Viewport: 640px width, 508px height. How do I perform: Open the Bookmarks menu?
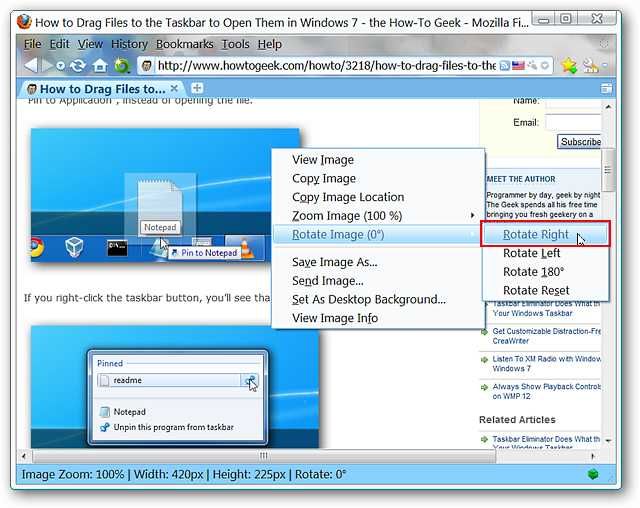[x=184, y=44]
